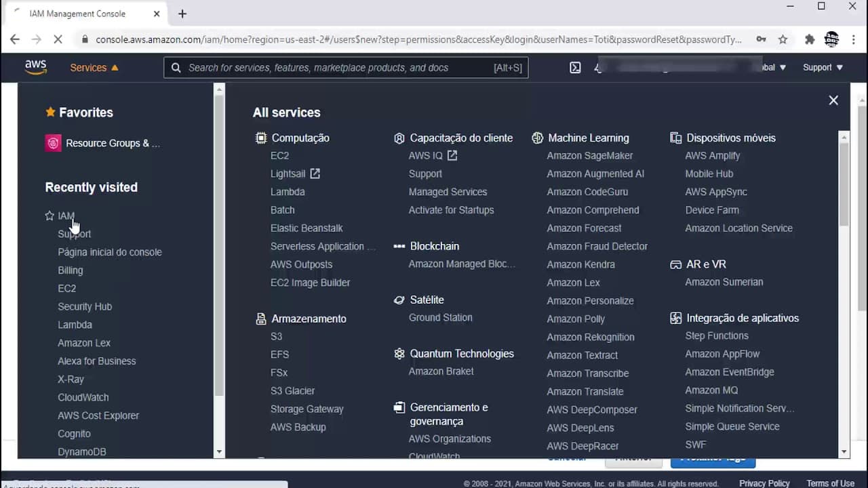The height and width of the screenshot is (488, 868).
Task: Open Amazon Braket service
Action: click(x=441, y=371)
